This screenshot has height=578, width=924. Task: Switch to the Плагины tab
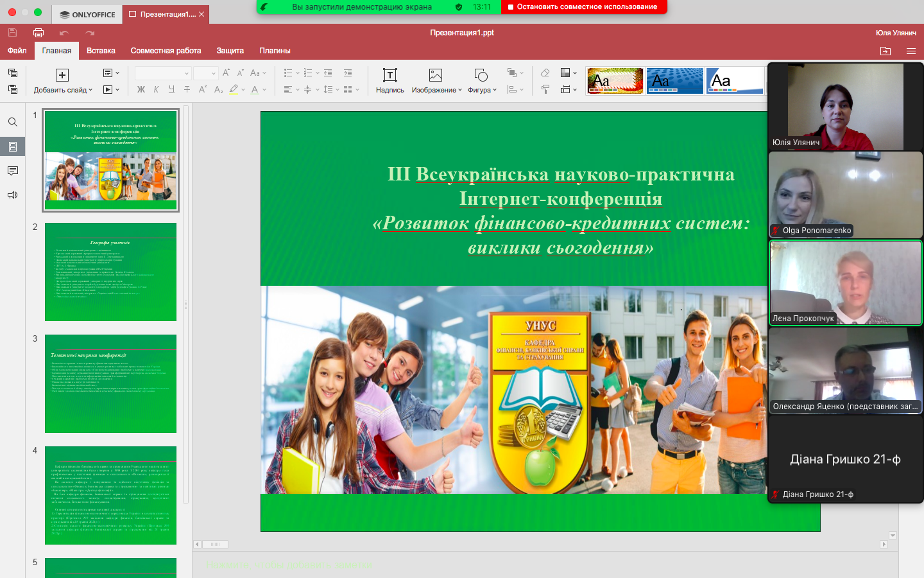click(x=275, y=51)
